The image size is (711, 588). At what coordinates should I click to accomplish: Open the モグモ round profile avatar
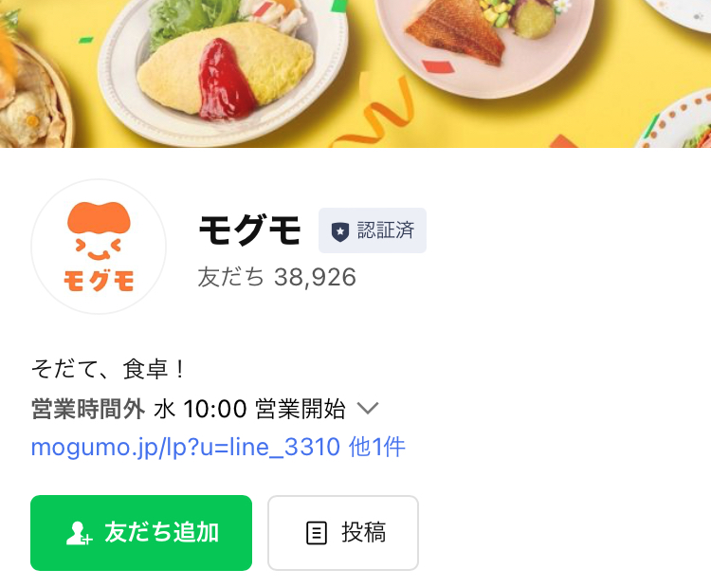(x=99, y=247)
